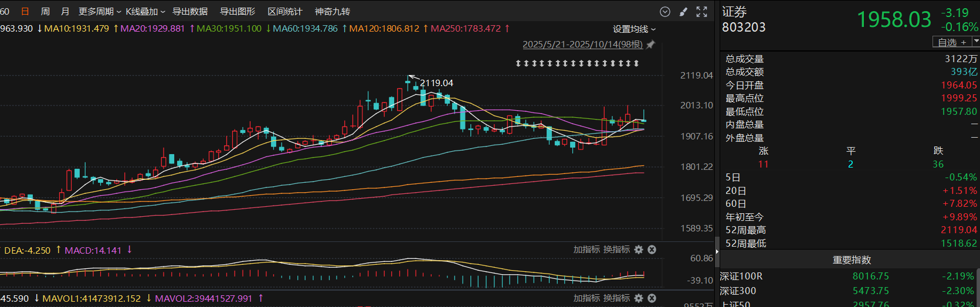Select the 52周最低 1518.62 row
980x307 pixels.
click(x=851, y=243)
